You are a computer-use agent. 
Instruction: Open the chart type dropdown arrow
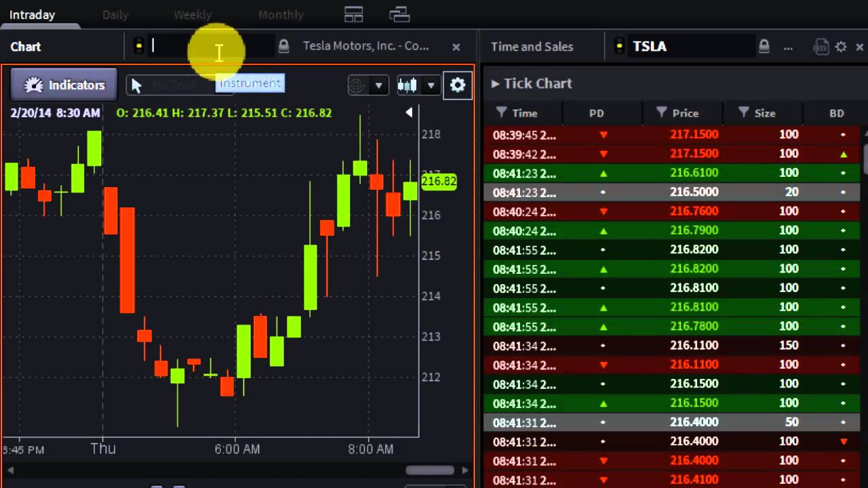(431, 85)
